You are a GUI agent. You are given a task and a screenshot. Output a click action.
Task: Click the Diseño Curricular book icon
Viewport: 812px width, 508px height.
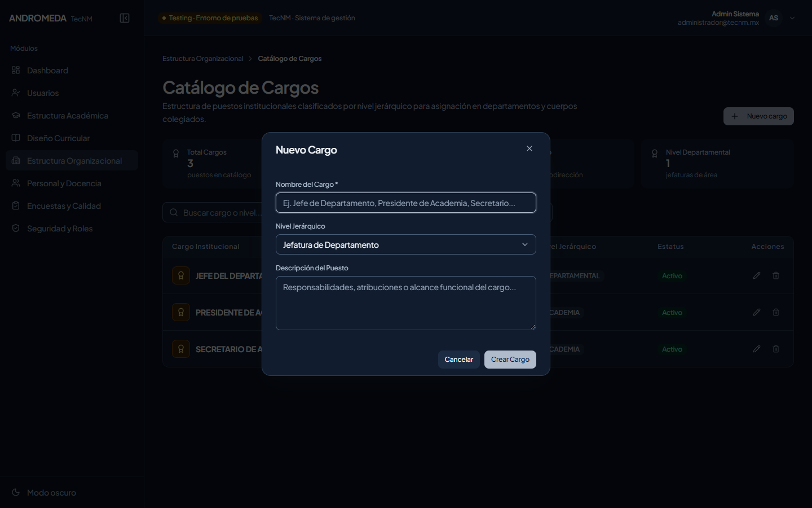[x=16, y=138]
